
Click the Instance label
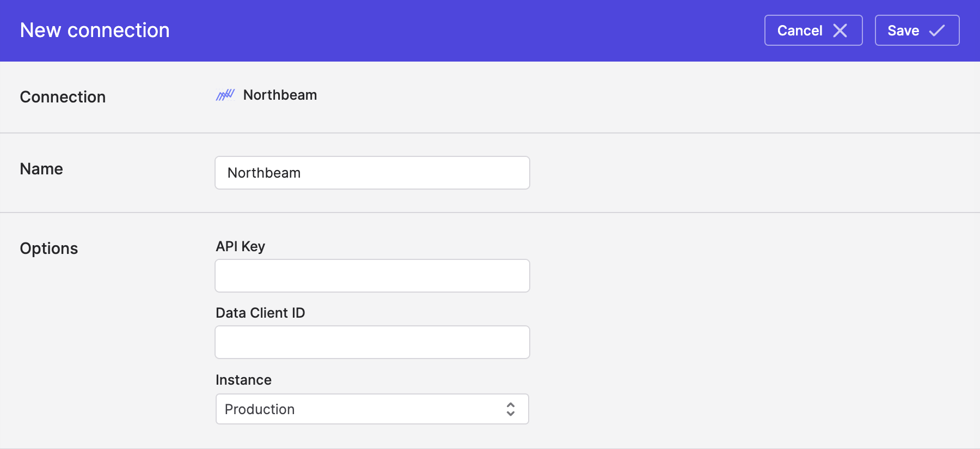[x=243, y=380]
